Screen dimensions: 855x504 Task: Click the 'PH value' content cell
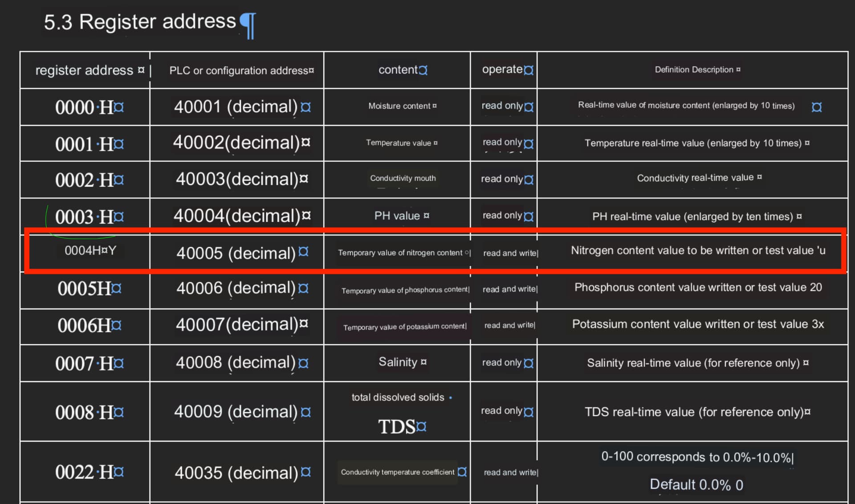tap(397, 216)
